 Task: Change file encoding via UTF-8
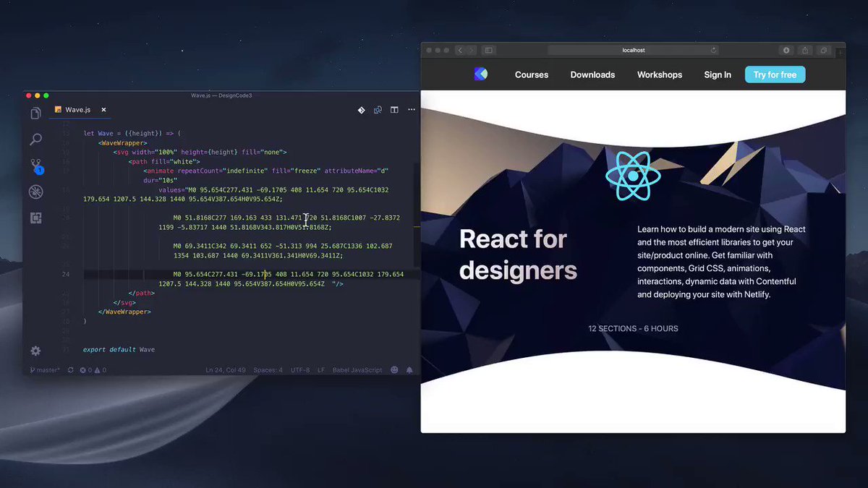click(299, 369)
